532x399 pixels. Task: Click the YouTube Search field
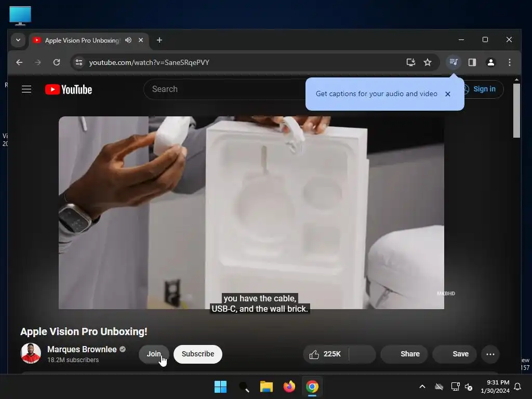224,89
